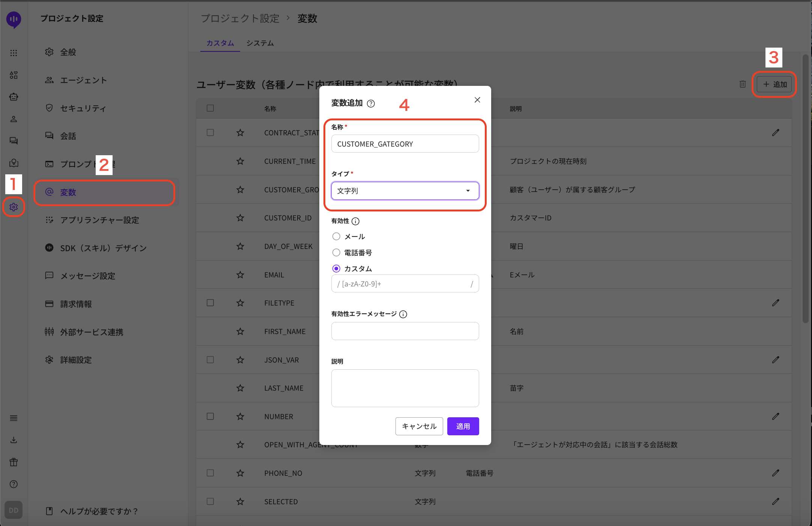Screen dimensions: 812x526
Task: Click the pencil edit icon for PHONE_NO
Action: [x=776, y=473]
